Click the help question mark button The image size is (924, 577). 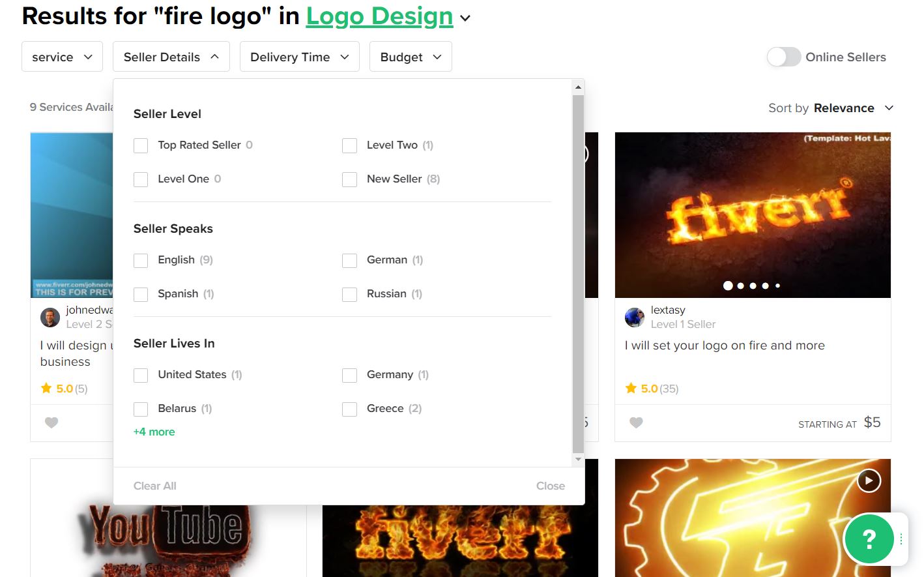click(869, 539)
